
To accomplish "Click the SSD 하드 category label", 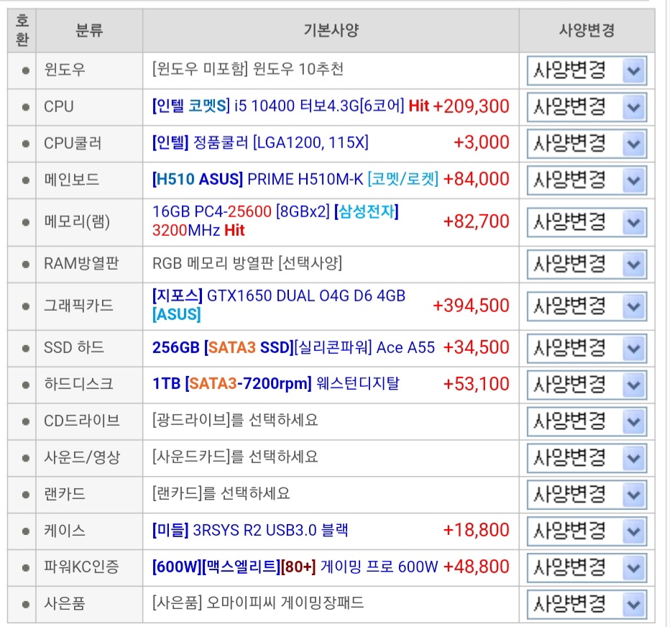I will pos(74,347).
